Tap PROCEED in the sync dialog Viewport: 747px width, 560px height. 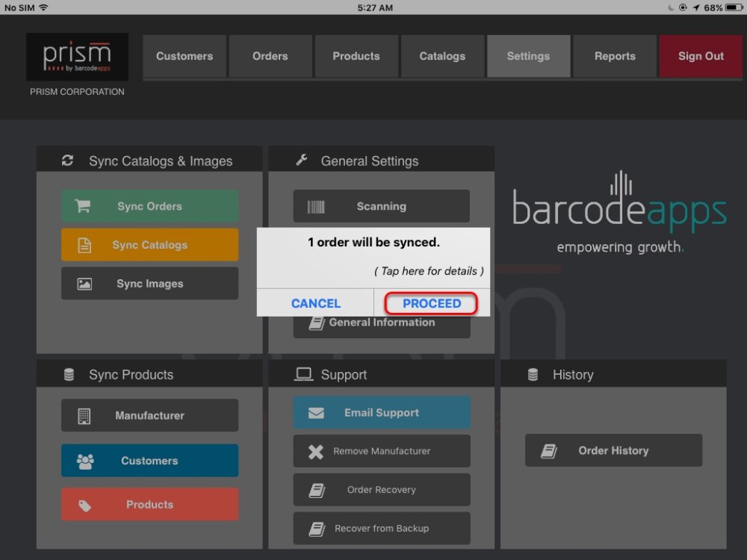tap(432, 303)
